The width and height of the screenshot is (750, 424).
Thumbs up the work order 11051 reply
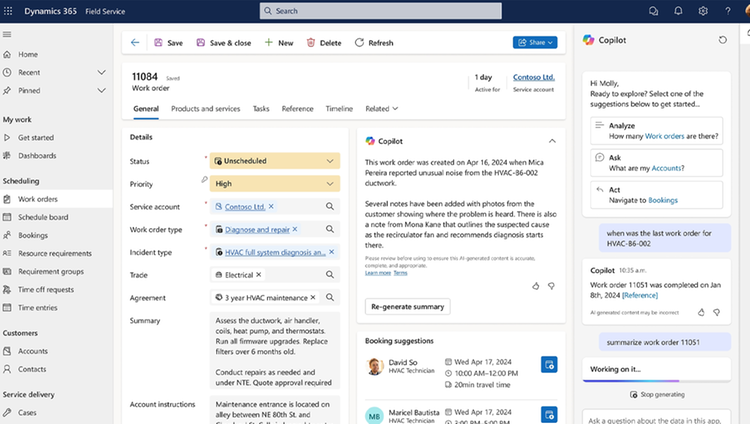click(701, 312)
